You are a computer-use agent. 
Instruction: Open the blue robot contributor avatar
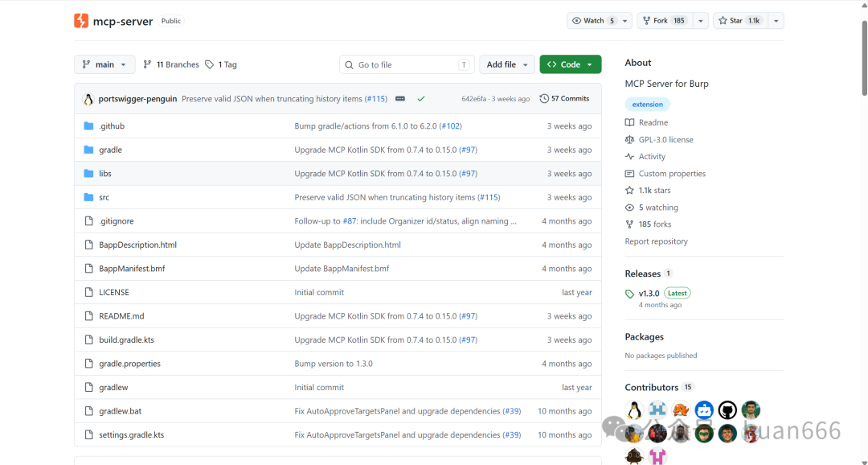click(704, 410)
